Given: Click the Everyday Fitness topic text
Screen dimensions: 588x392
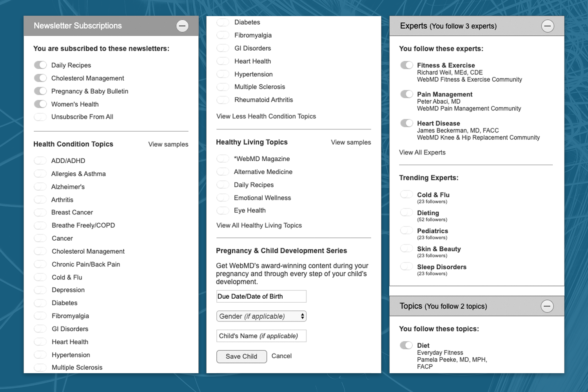Looking at the screenshot, I should coord(440,353).
